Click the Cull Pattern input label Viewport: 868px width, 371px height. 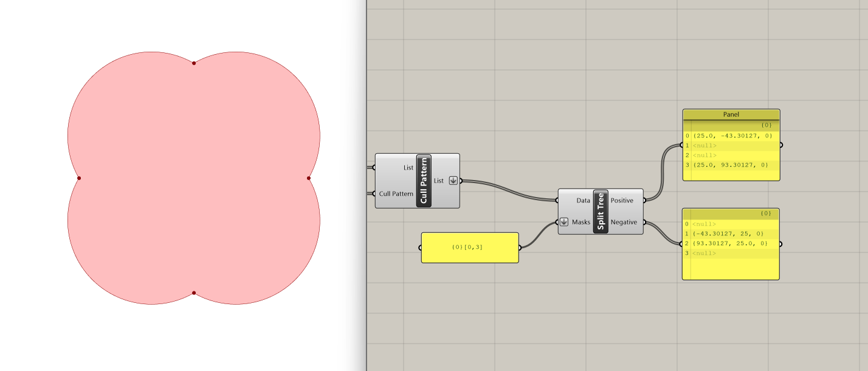396,194
